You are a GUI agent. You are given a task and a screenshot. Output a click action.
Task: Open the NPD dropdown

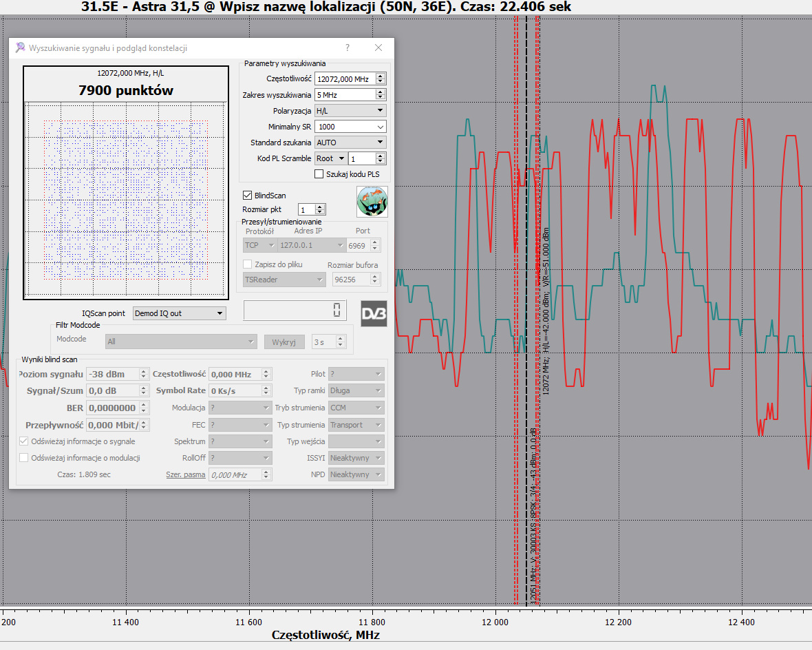pyautogui.click(x=356, y=474)
